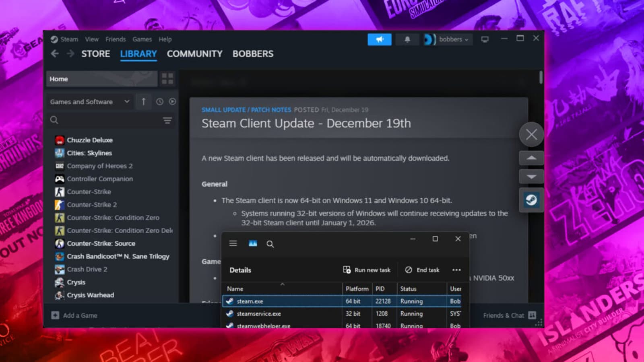Open the Steam menu
Image resolution: width=644 pixels, height=362 pixels.
click(69, 39)
